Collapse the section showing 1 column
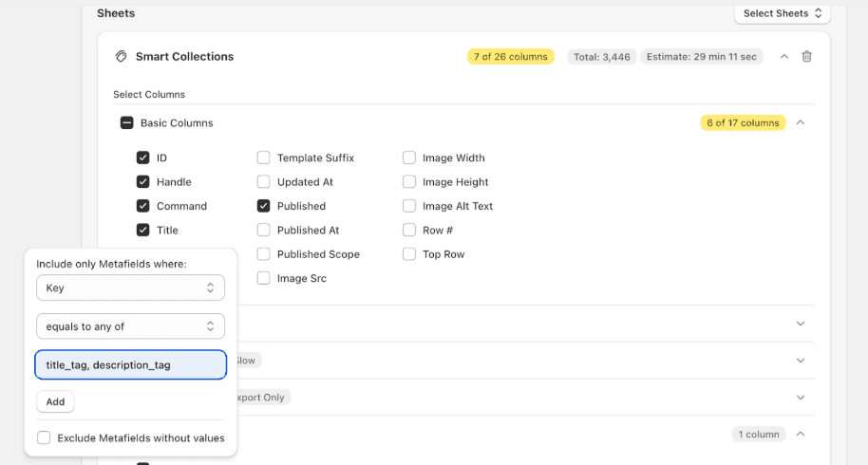868x465 pixels. click(x=800, y=434)
